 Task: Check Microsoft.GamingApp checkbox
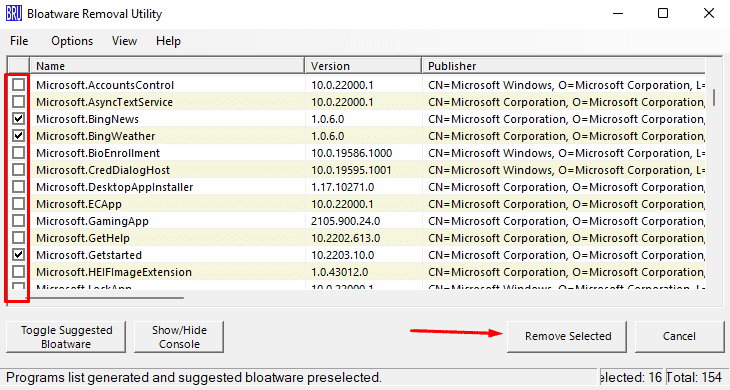(x=19, y=221)
